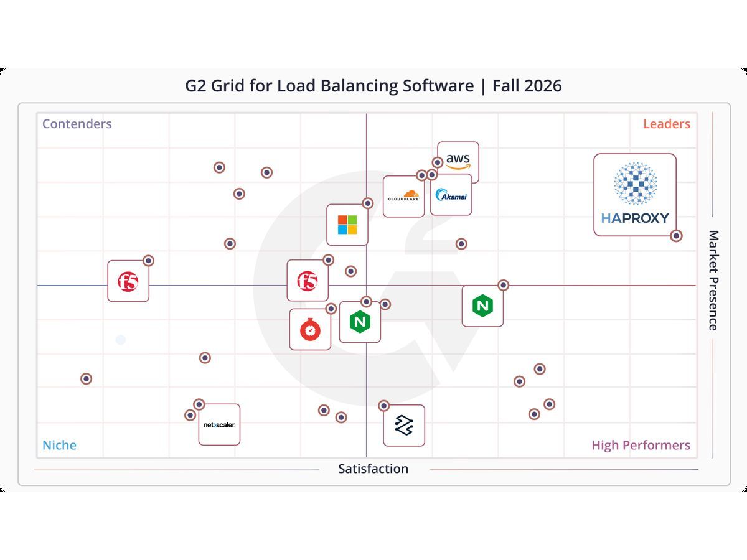Open the red stopwatch logo card
The height and width of the screenshot is (560, 747).
click(310, 329)
